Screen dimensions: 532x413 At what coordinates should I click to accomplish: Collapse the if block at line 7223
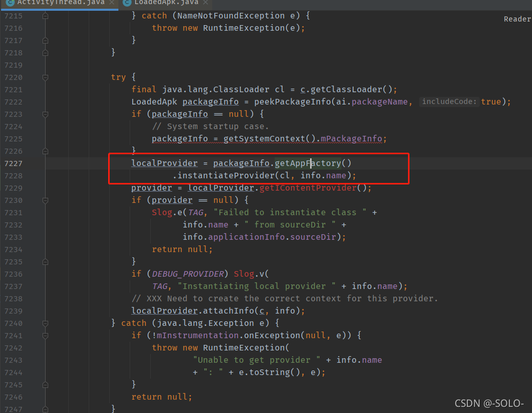(x=45, y=114)
